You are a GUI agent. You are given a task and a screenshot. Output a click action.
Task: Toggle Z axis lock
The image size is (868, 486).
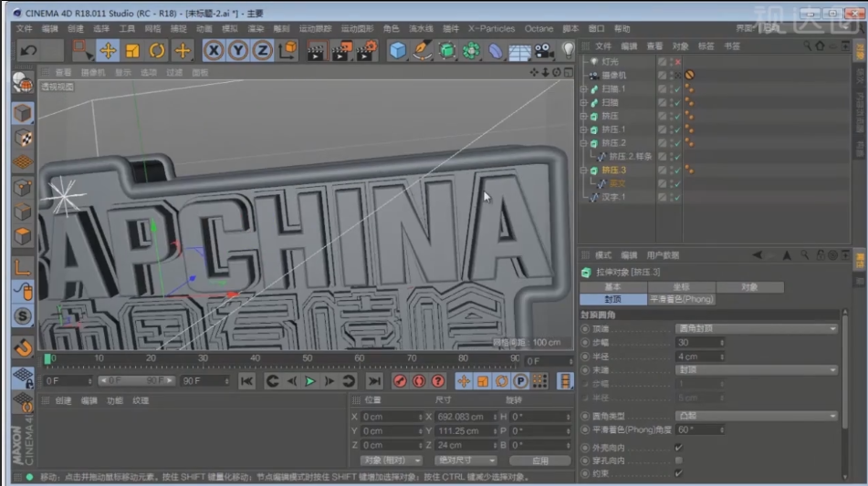pos(262,51)
